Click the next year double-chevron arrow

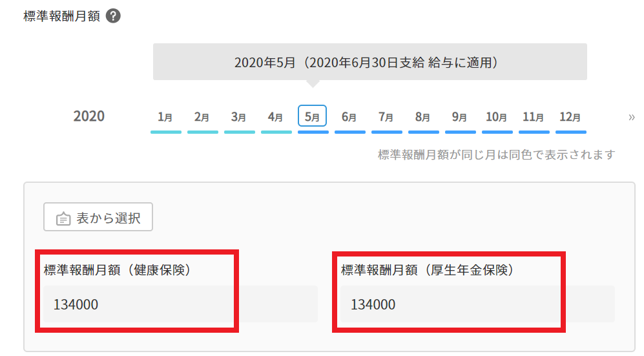click(631, 117)
